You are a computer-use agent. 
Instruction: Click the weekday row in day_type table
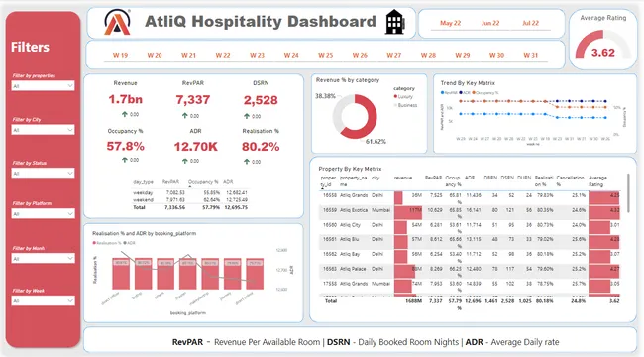[190, 193]
